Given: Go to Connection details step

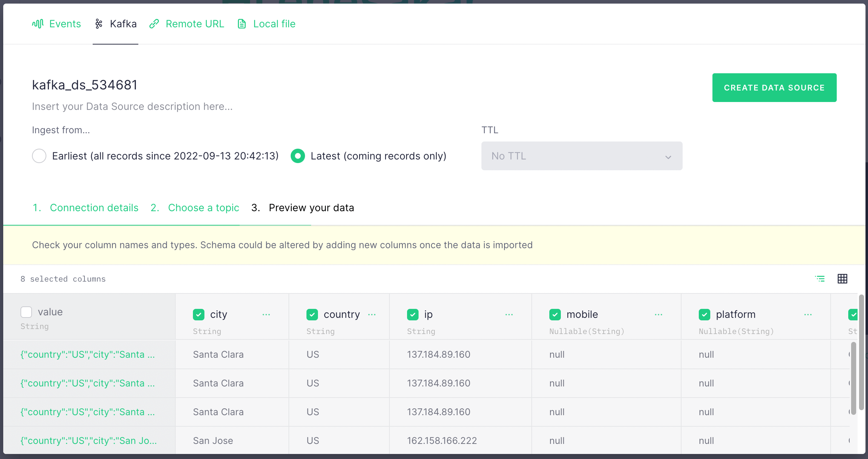Looking at the screenshot, I should click(94, 208).
